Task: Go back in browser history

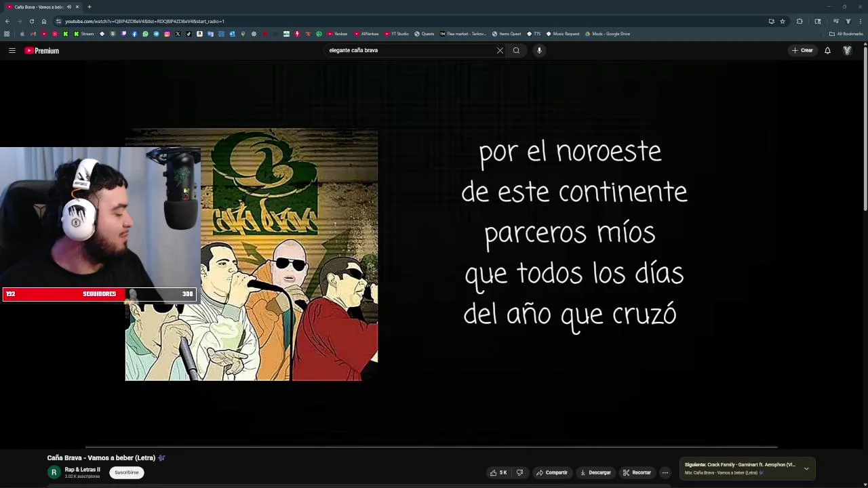Action: [7, 21]
